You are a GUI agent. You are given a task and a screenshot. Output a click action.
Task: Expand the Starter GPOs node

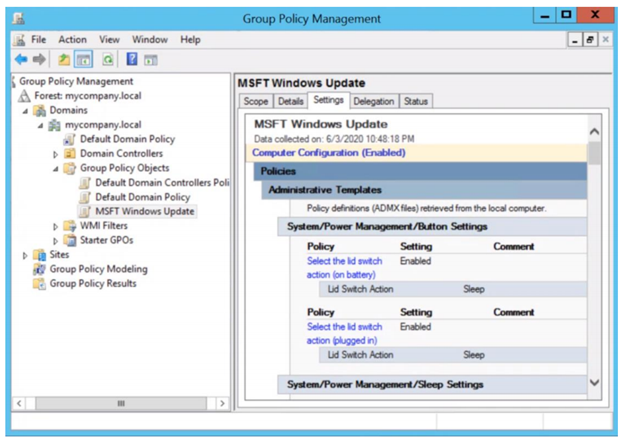[56, 241]
